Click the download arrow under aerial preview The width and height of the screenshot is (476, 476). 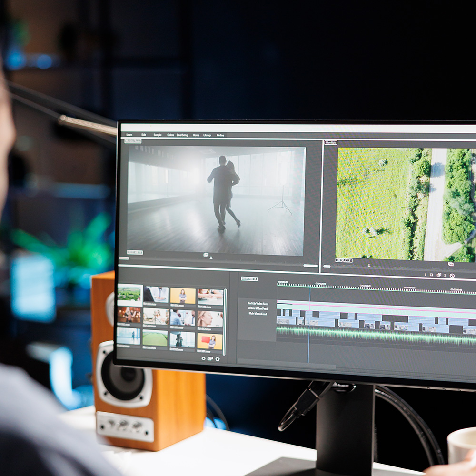click(x=369, y=265)
